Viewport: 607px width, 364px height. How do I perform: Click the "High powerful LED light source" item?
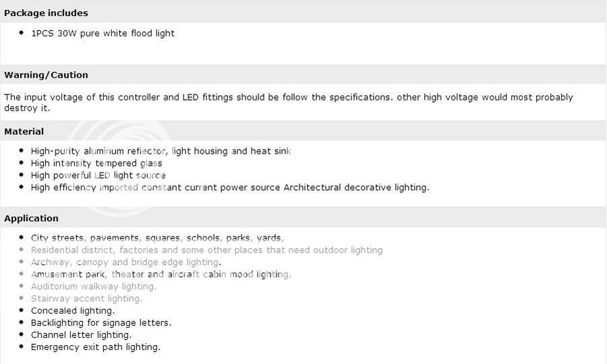tap(98, 175)
